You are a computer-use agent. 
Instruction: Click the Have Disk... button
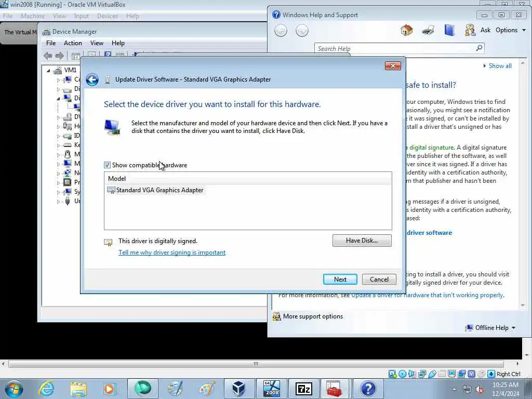362,241
